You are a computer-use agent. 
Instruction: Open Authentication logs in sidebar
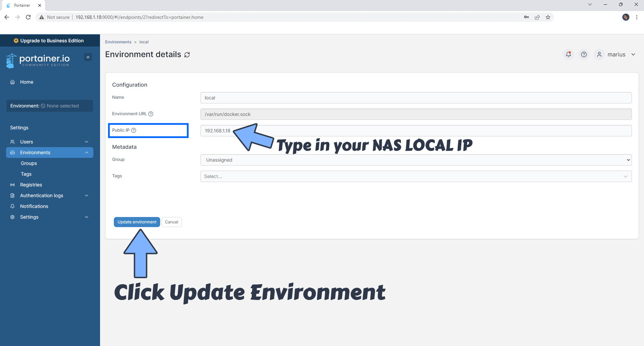(42, 196)
